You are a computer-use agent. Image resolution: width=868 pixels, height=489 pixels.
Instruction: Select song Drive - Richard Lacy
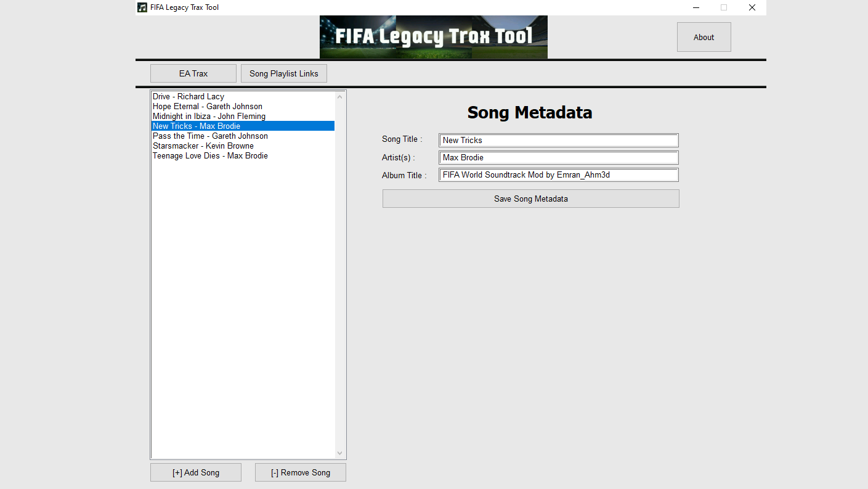pos(243,96)
